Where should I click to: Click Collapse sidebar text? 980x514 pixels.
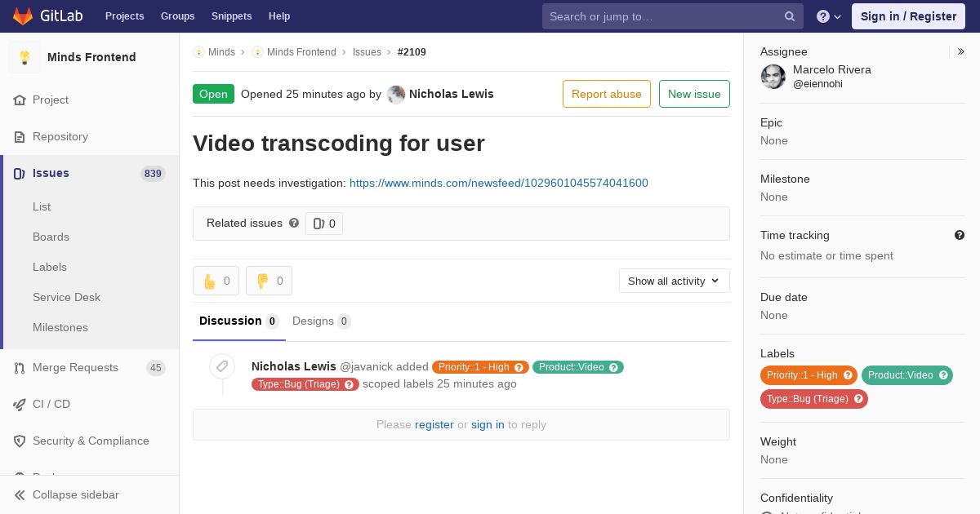(x=76, y=494)
